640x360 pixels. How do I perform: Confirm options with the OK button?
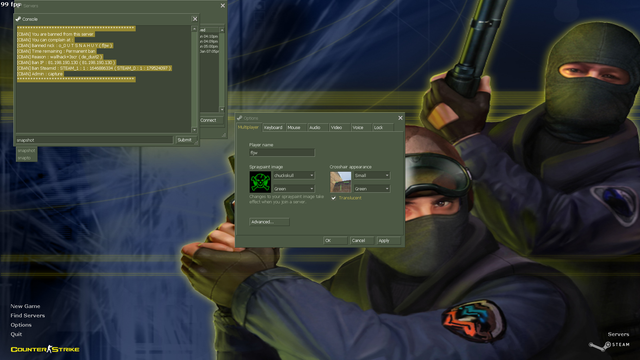(335, 241)
